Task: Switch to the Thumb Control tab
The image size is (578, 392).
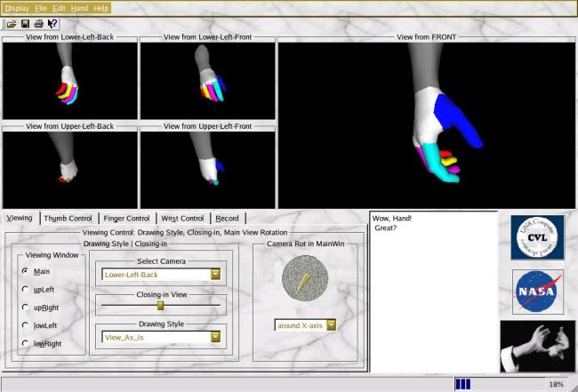Action: [68, 218]
